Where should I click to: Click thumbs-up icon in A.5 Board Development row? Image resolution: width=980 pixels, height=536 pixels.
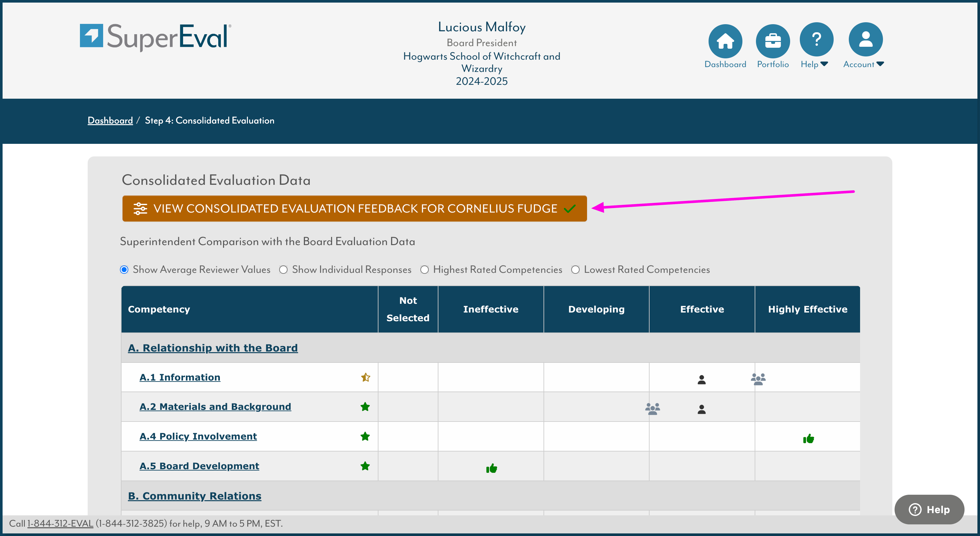click(x=491, y=468)
